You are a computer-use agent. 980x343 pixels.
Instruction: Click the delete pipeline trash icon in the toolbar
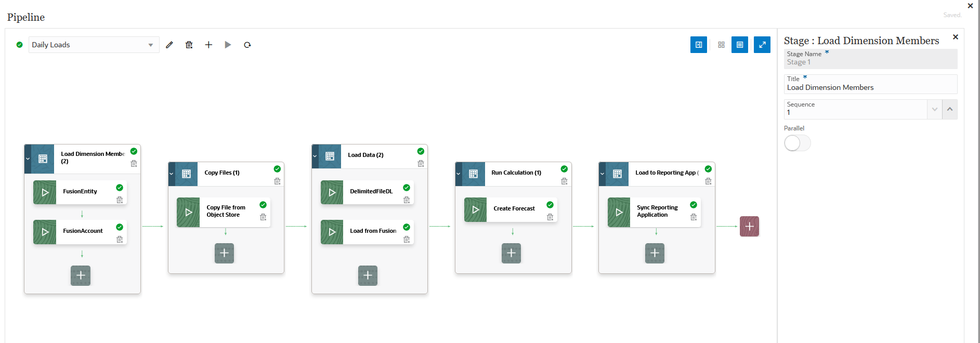tap(189, 45)
